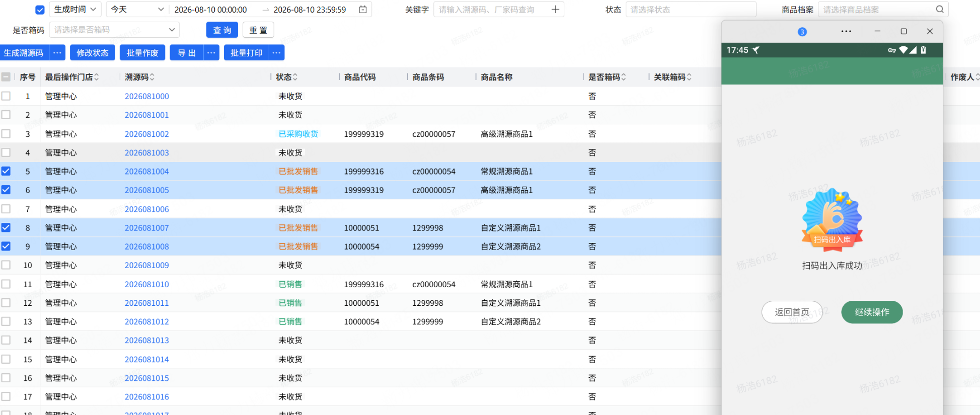Click the 扫码出入库 success badge image
Screen dimensions: 980x415
[832, 220]
